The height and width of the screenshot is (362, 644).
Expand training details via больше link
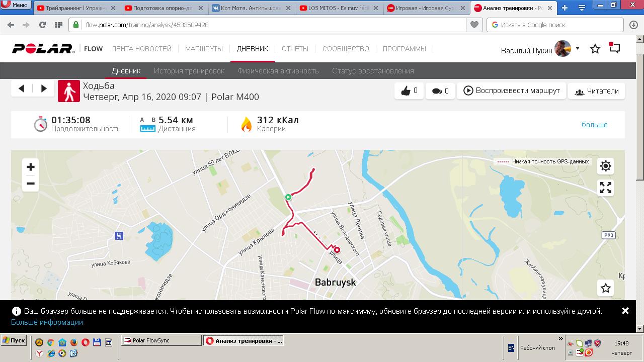(x=595, y=124)
